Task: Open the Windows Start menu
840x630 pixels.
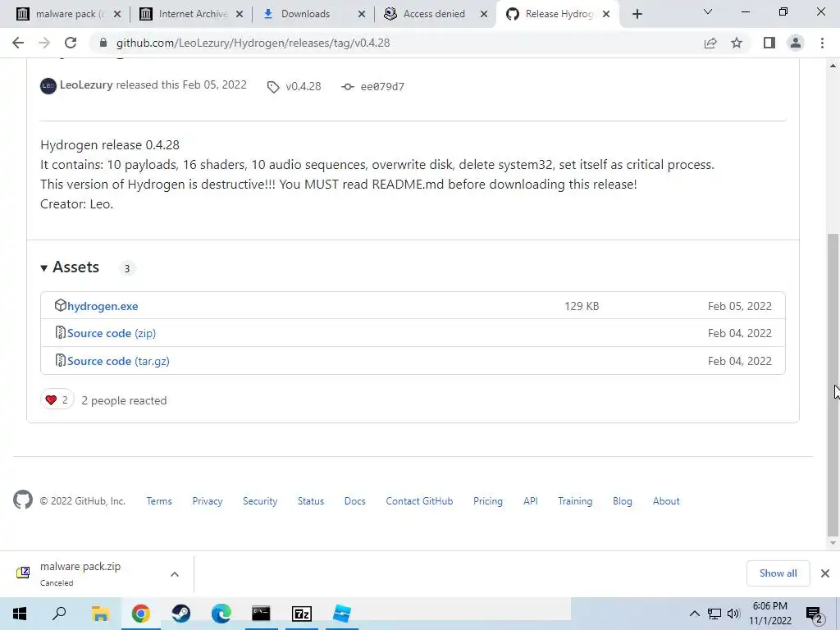Action: click(x=20, y=614)
